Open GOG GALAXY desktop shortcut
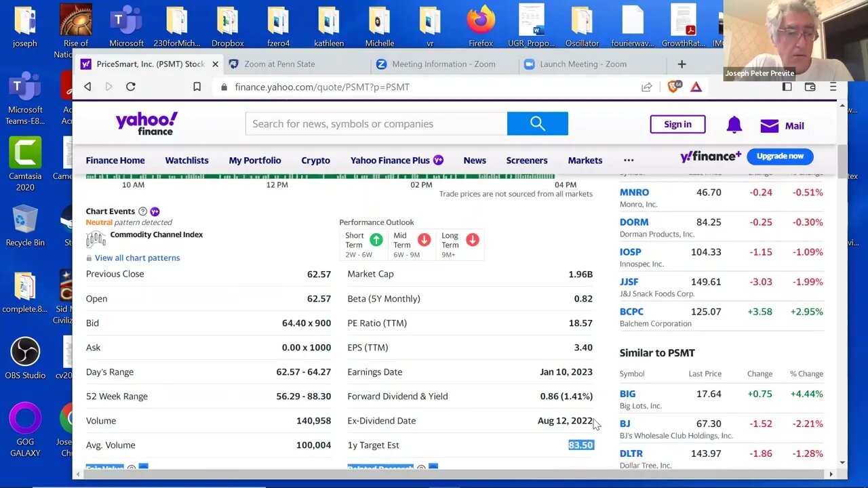 [25, 430]
